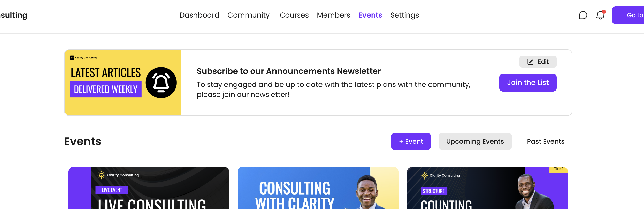This screenshot has height=209, width=644.
Task: Show Upcoming Events
Action: (475, 141)
